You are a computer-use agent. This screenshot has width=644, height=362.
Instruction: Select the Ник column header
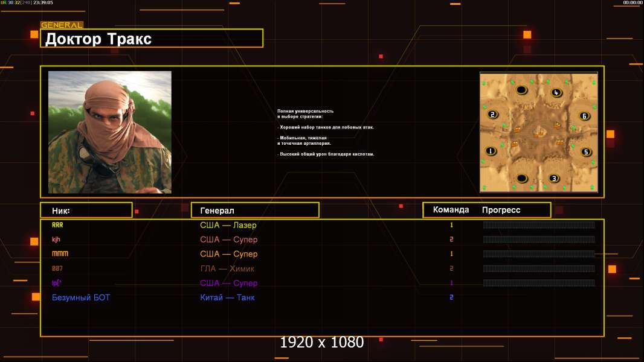point(86,210)
